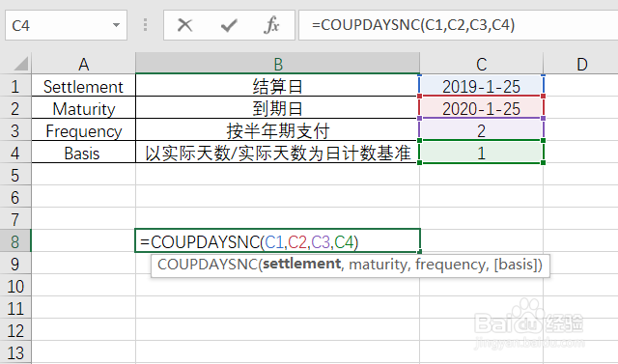Viewport: 618px width, 364px height.
Task: Click the formula bar options dots handle
Action: tap(146, 25)
